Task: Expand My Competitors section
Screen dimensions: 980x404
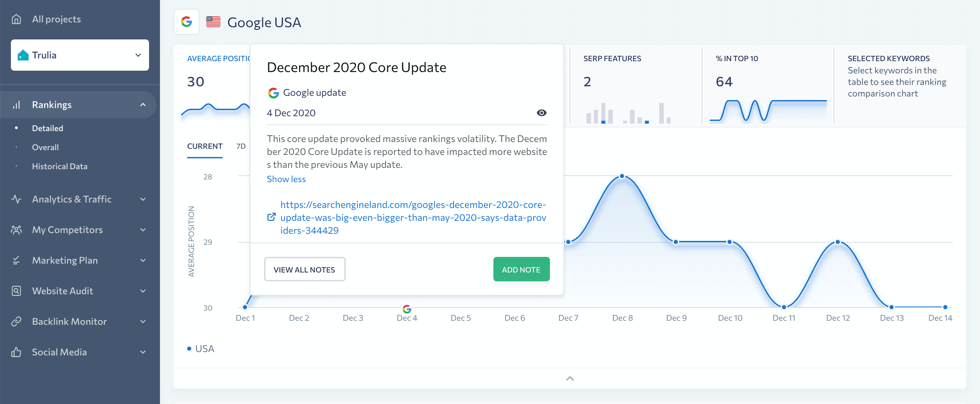Action: (x=142, y=230)
